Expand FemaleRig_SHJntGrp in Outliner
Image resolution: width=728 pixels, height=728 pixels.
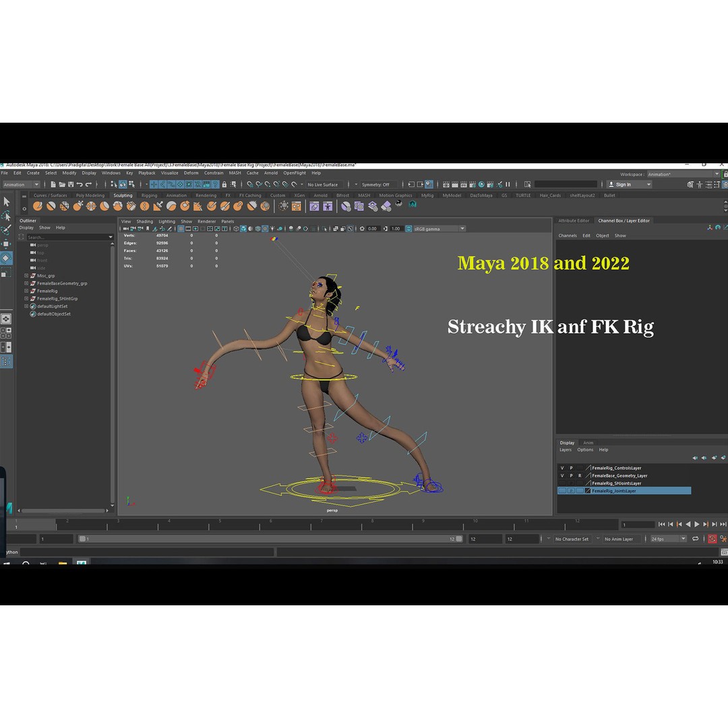coord(26,299)
